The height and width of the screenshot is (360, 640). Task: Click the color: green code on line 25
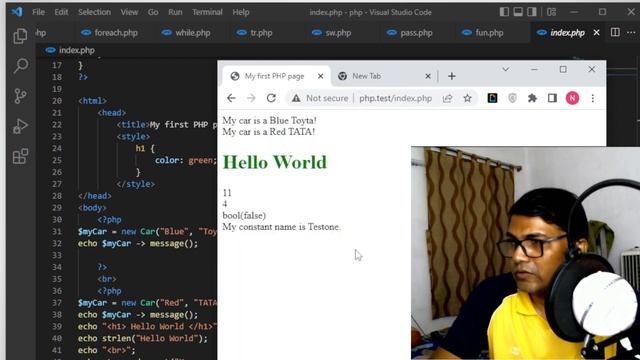[x=185, y=160]
